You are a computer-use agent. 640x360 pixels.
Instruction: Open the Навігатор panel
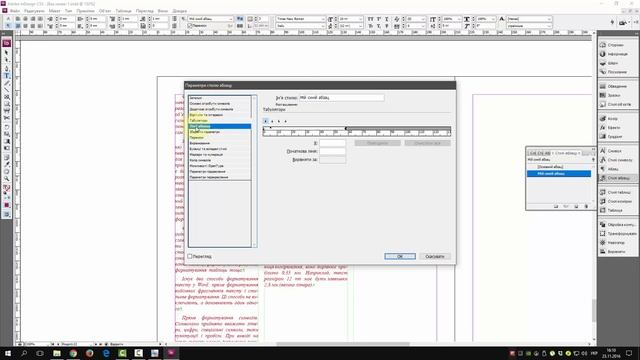(x=618, y=242)
